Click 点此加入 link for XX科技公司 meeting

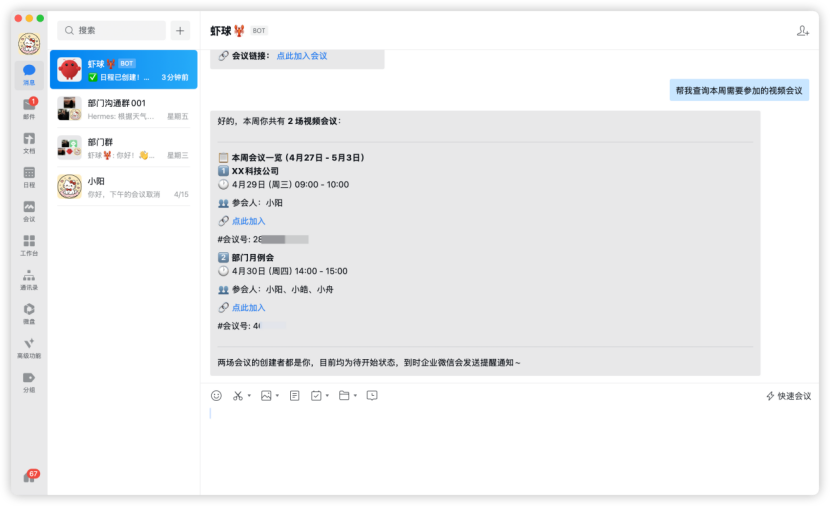click(x=248, y=221)
